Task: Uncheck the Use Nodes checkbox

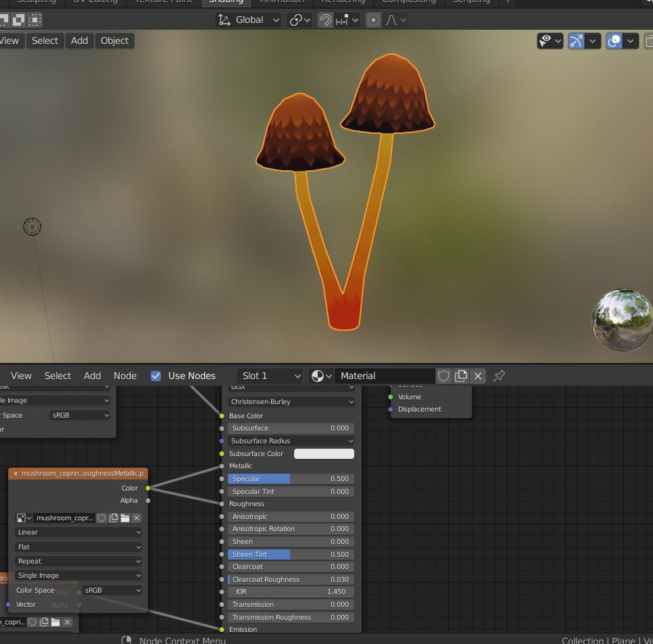Action: pyautogui.click(x=155, y=376)
